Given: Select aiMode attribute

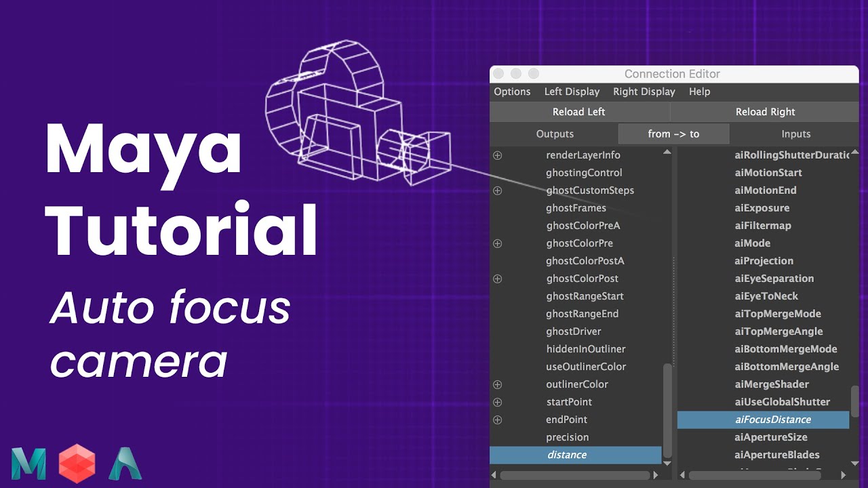Looking at the screenshot, I should coord(753,243).
